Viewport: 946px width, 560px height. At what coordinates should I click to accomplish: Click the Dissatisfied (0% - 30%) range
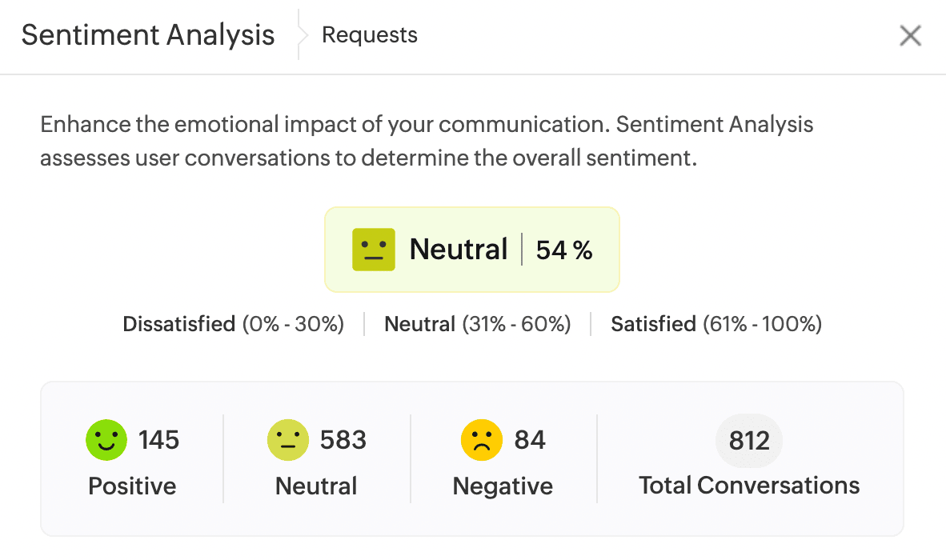[x=233, y=324]
